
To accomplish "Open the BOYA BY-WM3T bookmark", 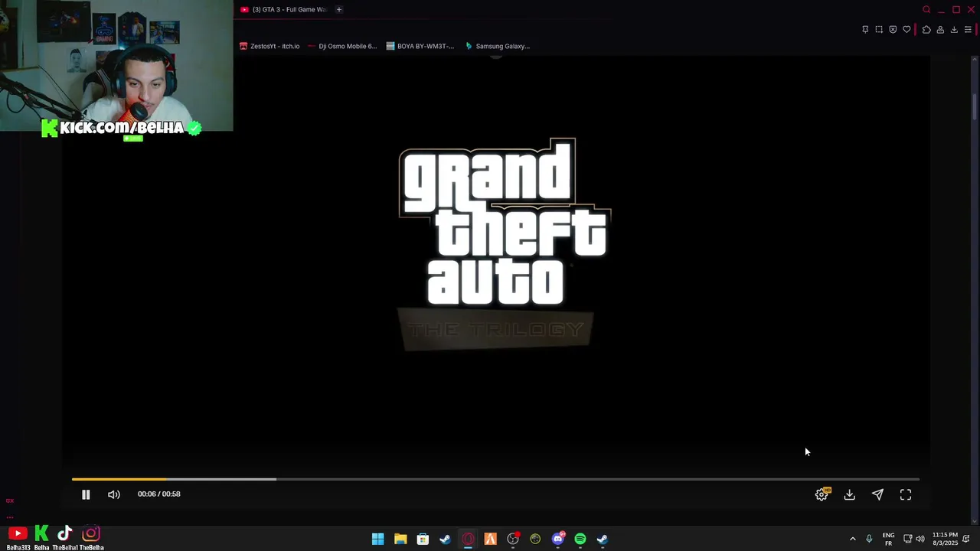I will (x=420, y=46).
